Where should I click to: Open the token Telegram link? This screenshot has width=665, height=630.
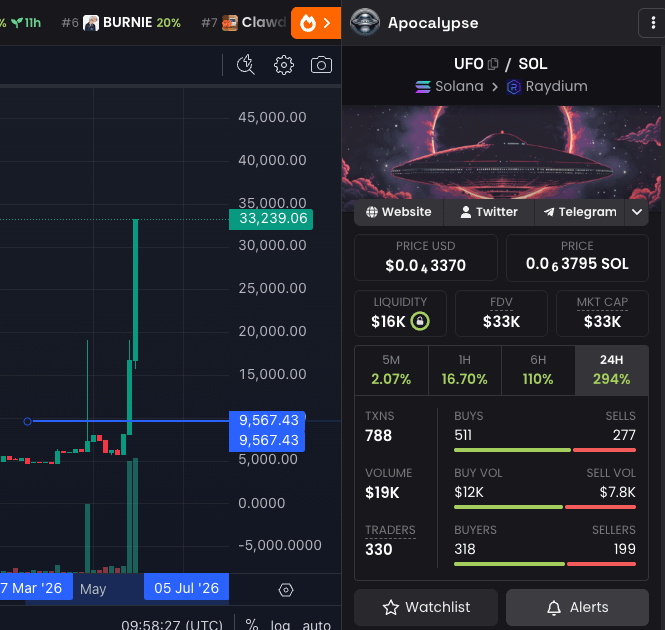pos(580,212)
